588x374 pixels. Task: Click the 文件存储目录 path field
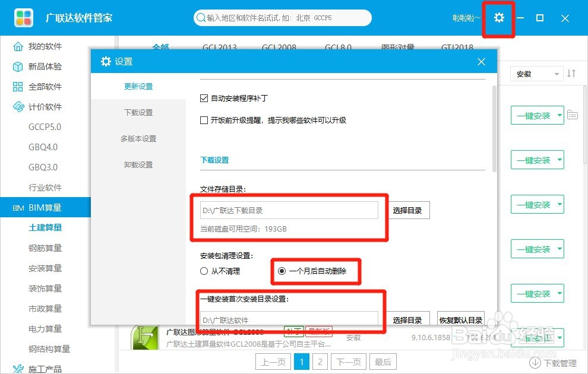pos(289,211)
